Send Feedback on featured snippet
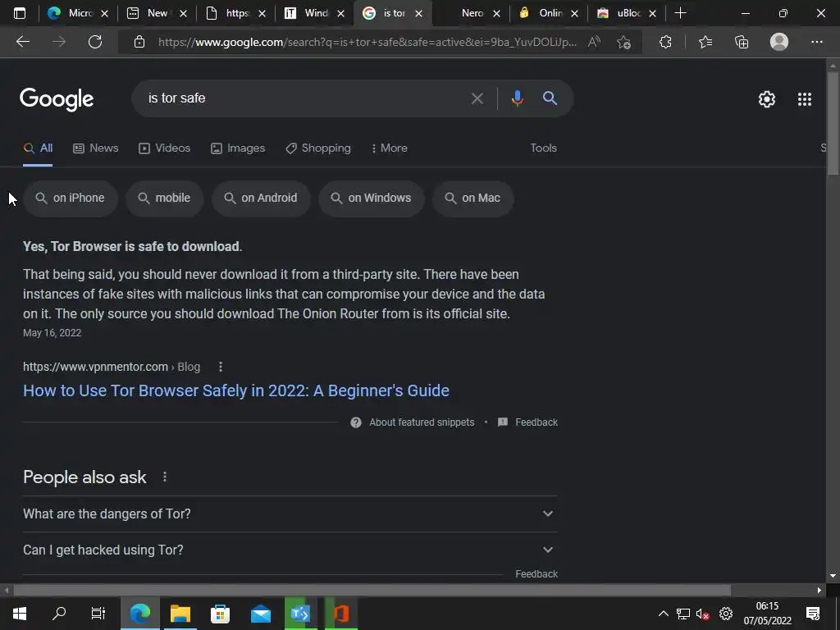The width and height of the screenshot is (840, 630). point(527,422)
